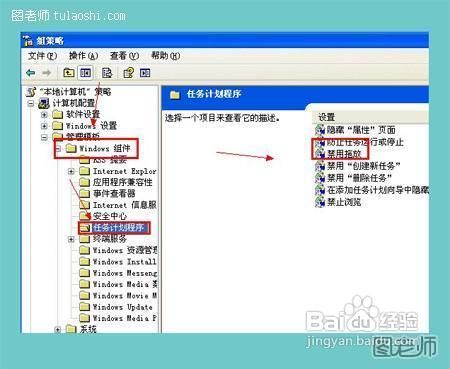The height and width of the screenshot is (369, 450).
Task: Expand the 软件设置 tree node
Action: click(x=44, y=115)
